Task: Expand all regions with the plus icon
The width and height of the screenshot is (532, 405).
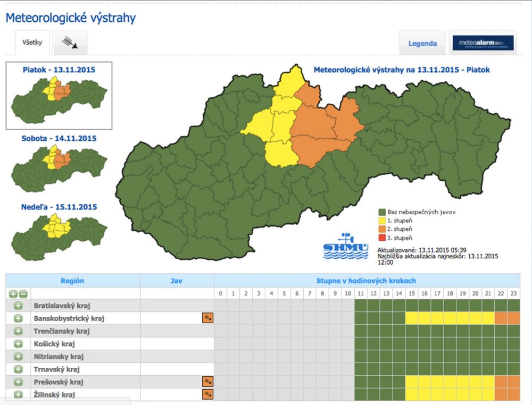Action: coord(13,293)
